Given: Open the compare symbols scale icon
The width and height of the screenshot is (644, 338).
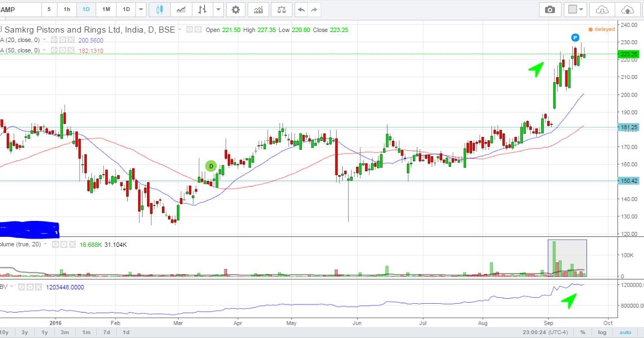Looking at the screenshot, I should 281,9.
